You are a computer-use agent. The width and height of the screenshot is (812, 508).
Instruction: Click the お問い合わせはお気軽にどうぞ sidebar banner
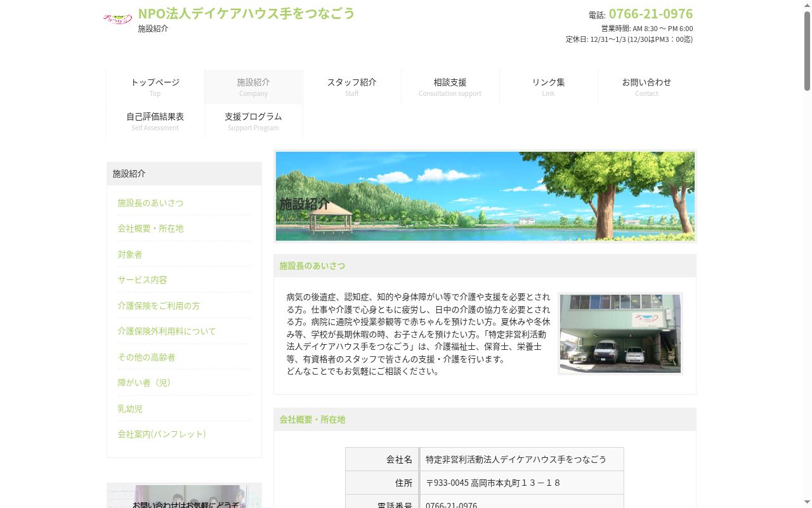(x=184, y=497)
